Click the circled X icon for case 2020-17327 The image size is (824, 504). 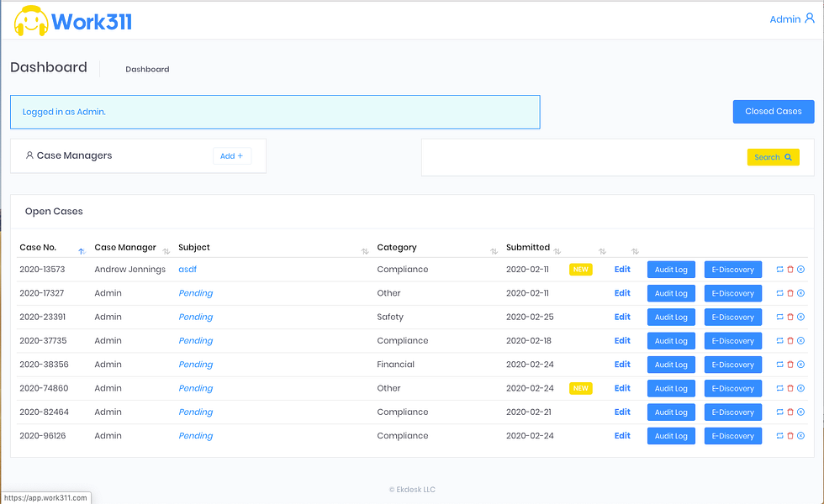pos(800,293)
